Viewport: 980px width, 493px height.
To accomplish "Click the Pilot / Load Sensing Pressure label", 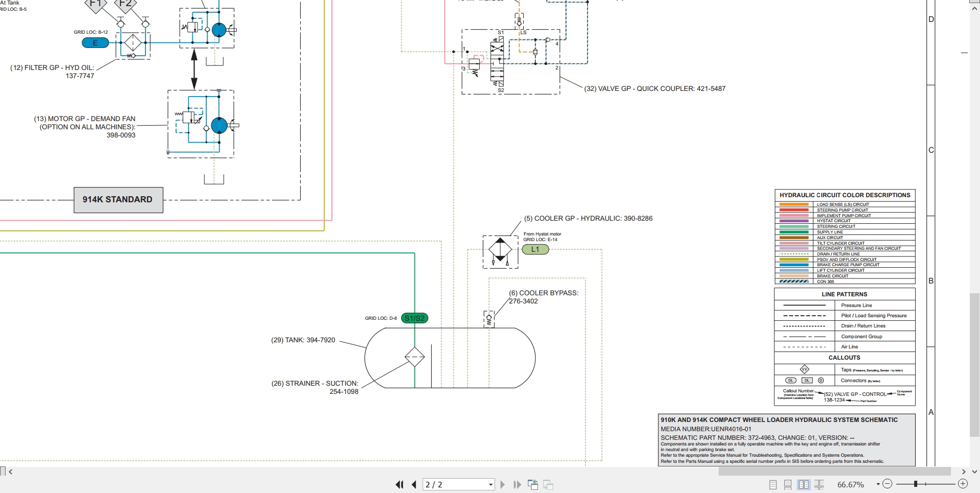I will coord(874,316).
